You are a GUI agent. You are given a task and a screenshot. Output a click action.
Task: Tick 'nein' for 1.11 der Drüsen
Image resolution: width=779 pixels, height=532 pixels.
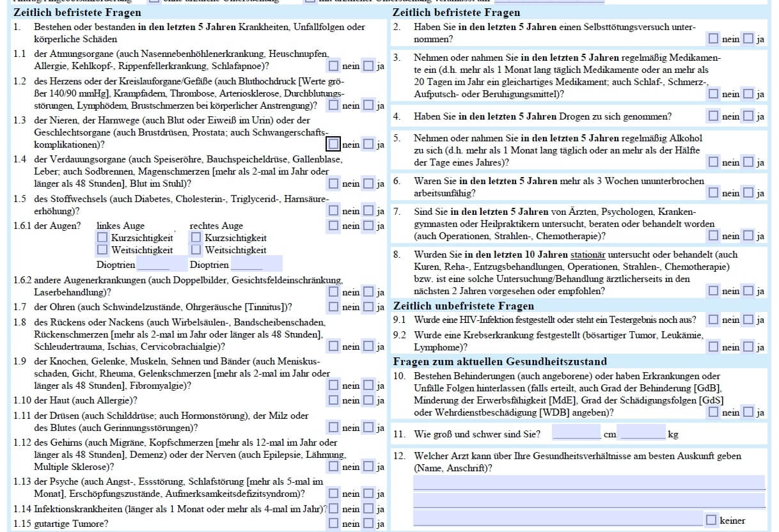(334, 427)
